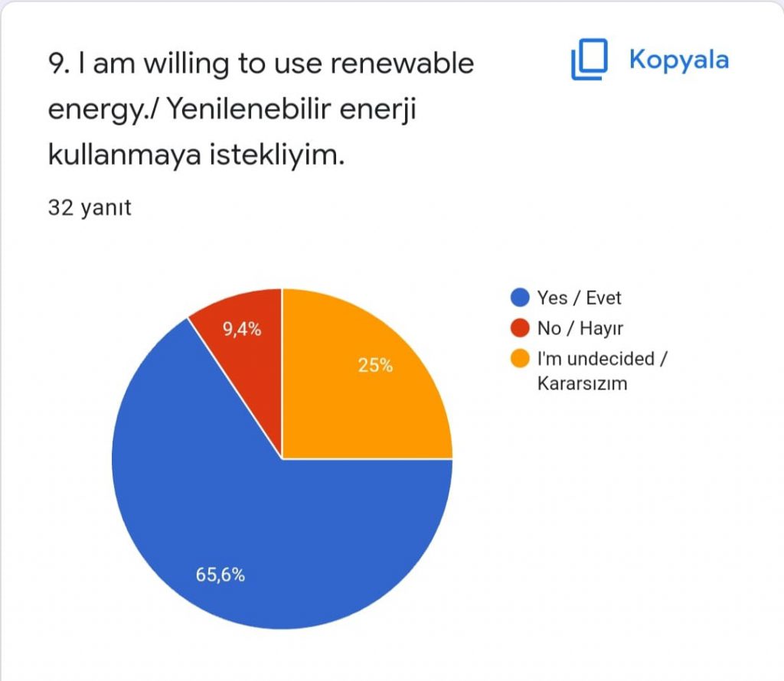Click the word renewable in the question
The width and height of the screenshot is (784, 681).
(407, 64)
